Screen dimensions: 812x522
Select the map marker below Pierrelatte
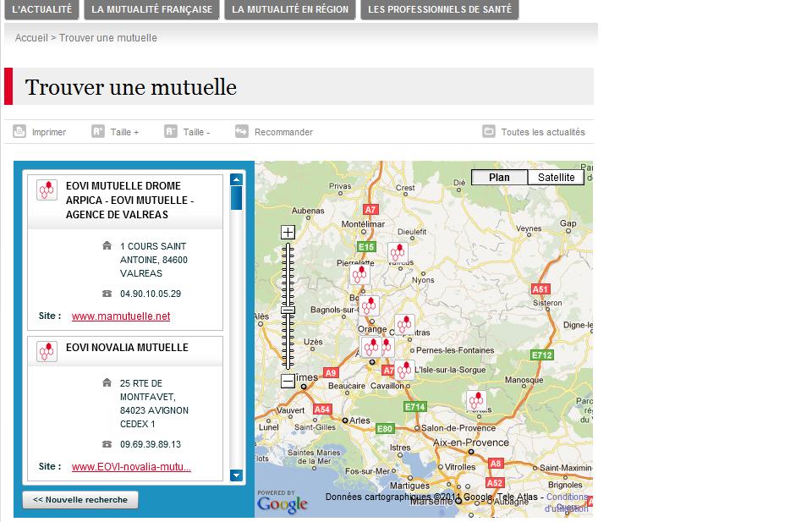tap(359, 274)
